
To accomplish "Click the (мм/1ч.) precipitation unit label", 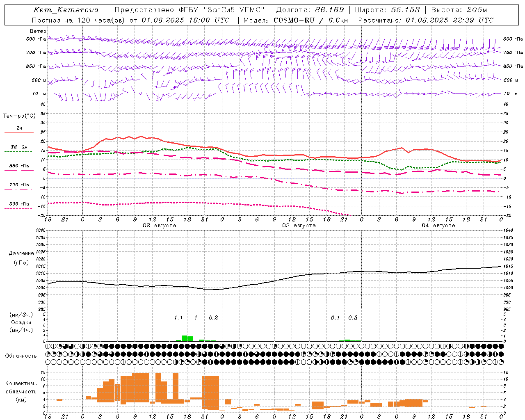I will [21, 330].
